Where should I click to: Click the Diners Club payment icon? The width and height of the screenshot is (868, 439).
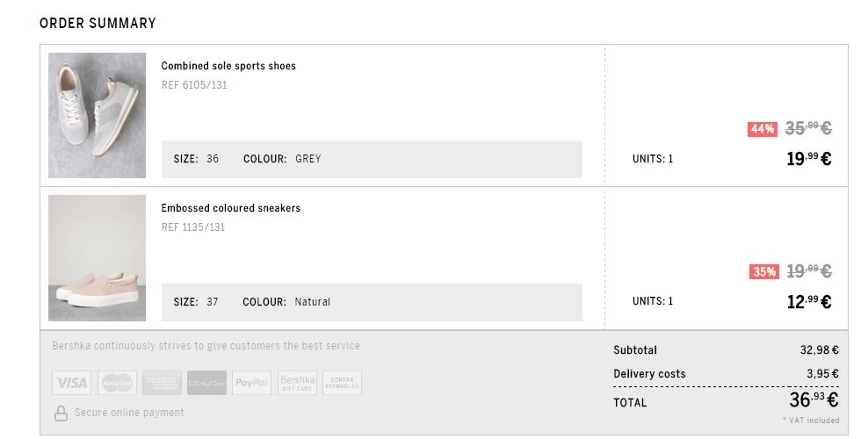[206, 383]
